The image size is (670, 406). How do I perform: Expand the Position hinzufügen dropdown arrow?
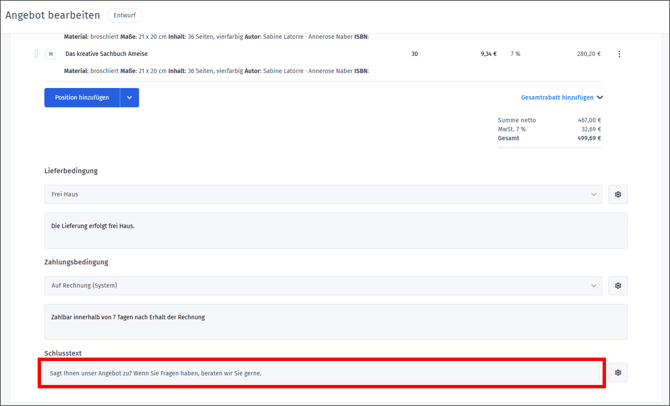tap(129, 98)
